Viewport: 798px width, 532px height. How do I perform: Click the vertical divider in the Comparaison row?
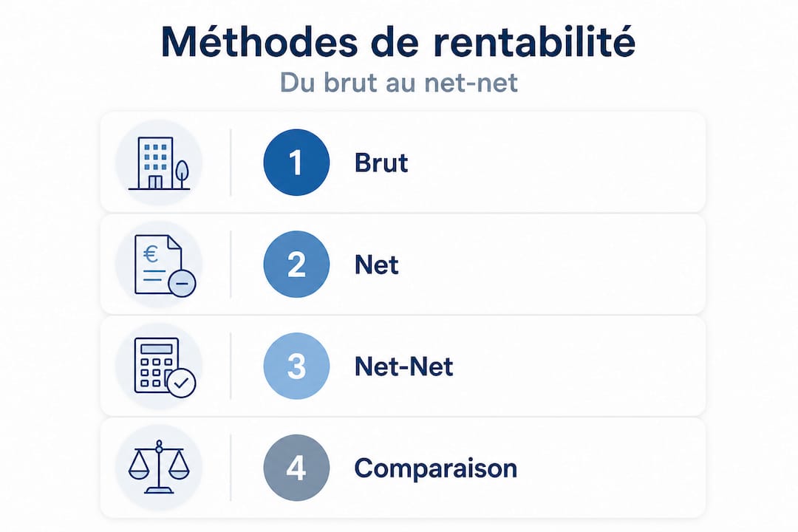coord(231,468)
